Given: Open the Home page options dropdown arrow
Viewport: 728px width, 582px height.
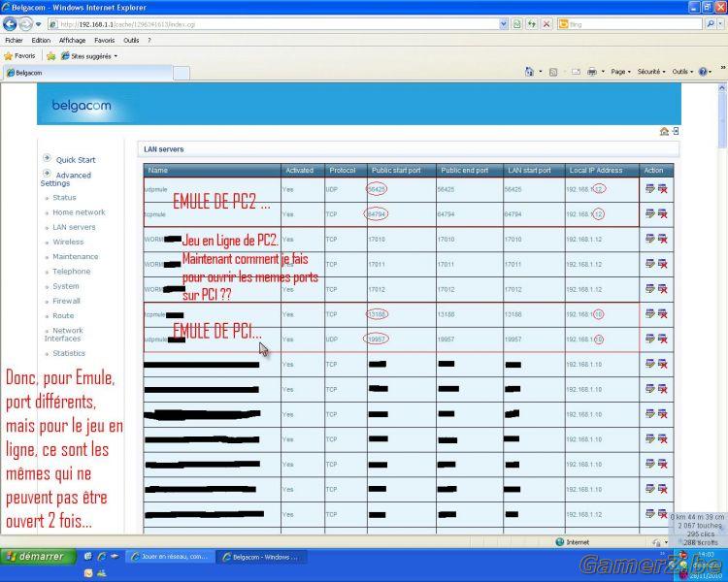Looking at the screenshot, I should (540, 72).
